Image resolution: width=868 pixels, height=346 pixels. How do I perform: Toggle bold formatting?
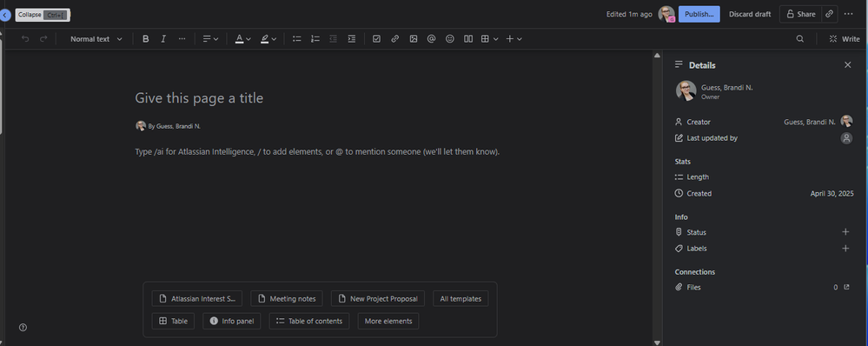(x=146, y=39)
